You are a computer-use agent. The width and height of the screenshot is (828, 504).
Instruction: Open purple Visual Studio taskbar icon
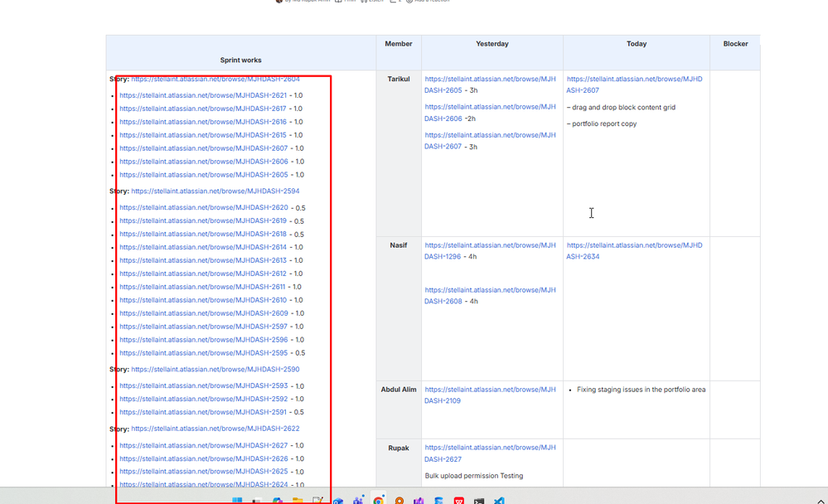click(419, 501)
